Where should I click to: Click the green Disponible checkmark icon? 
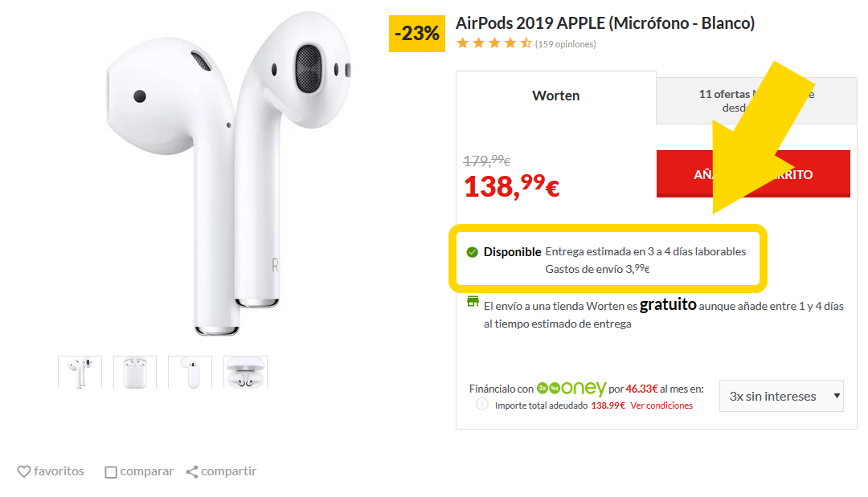pyautogui.click(x=473, y=252)
